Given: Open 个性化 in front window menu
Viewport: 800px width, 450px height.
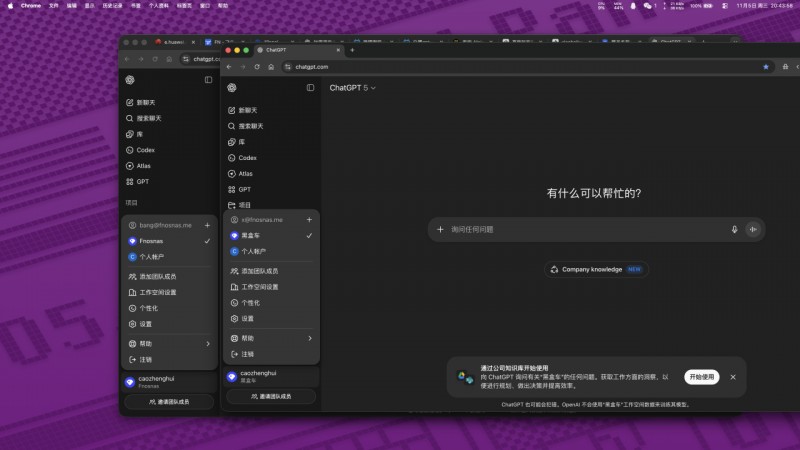Looking at the screenshot, I should [271, 303].
